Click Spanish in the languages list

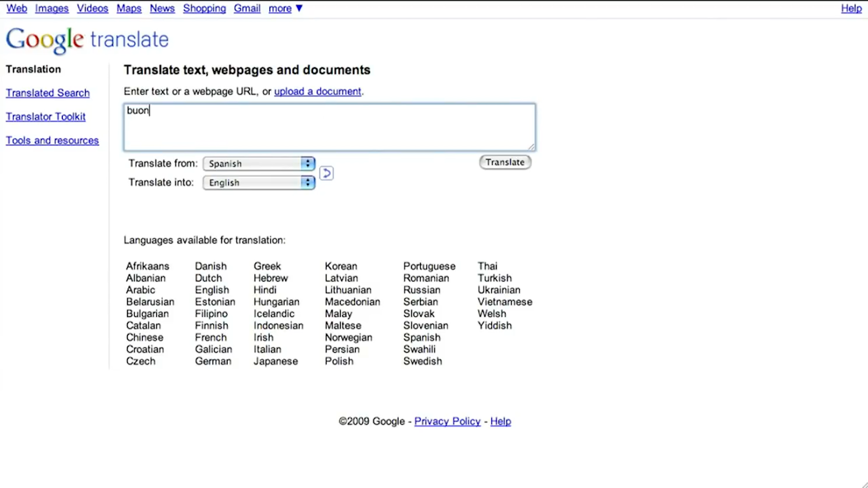point(422,337)
